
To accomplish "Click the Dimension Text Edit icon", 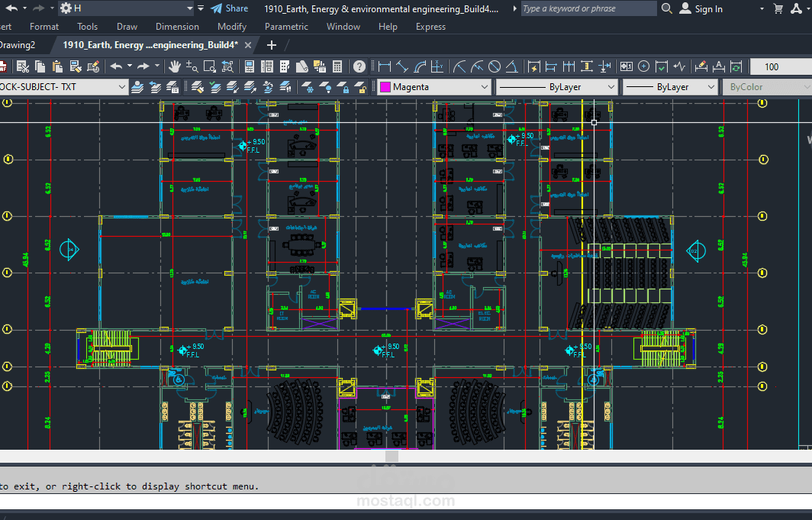I will [719, 66].
